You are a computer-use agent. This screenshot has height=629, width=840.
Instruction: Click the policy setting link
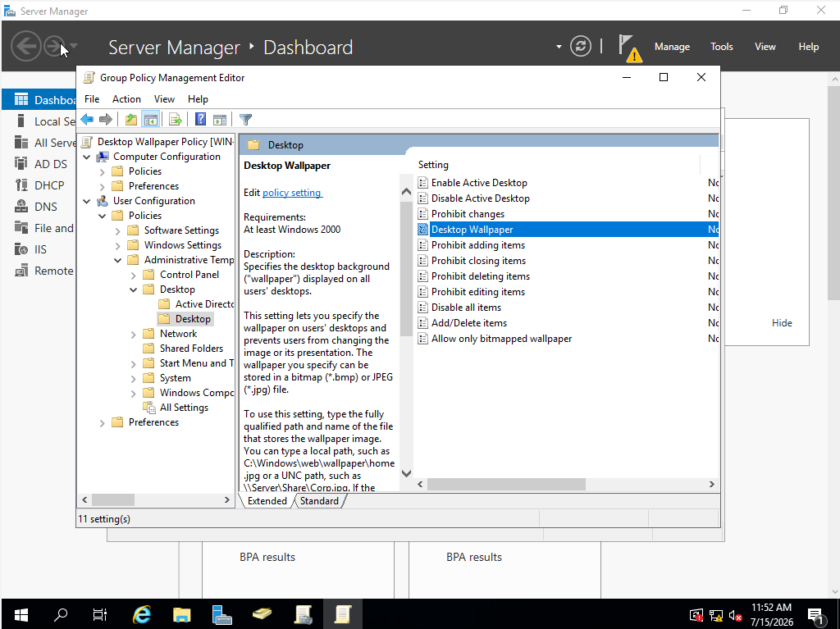point(292,193)
